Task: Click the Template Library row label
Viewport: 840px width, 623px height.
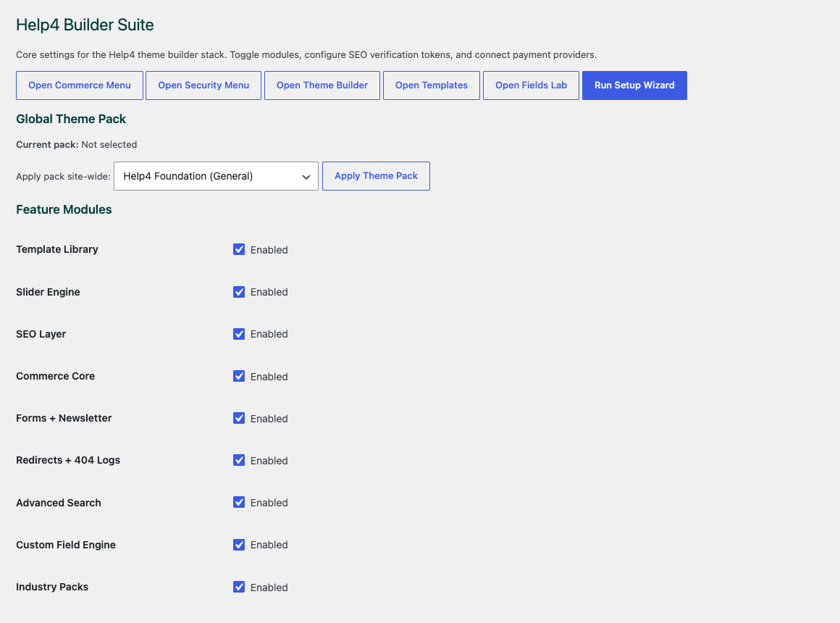Action: 56,249
